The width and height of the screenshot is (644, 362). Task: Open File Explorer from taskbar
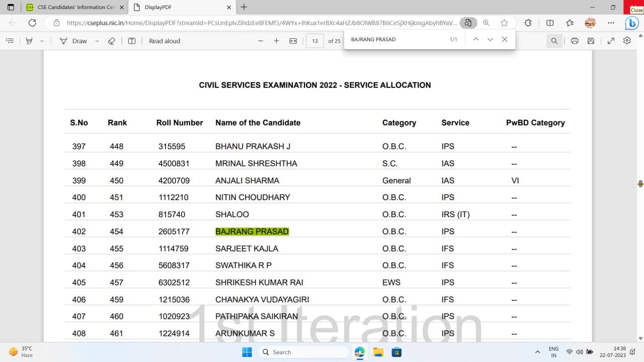tap(378, 352)
